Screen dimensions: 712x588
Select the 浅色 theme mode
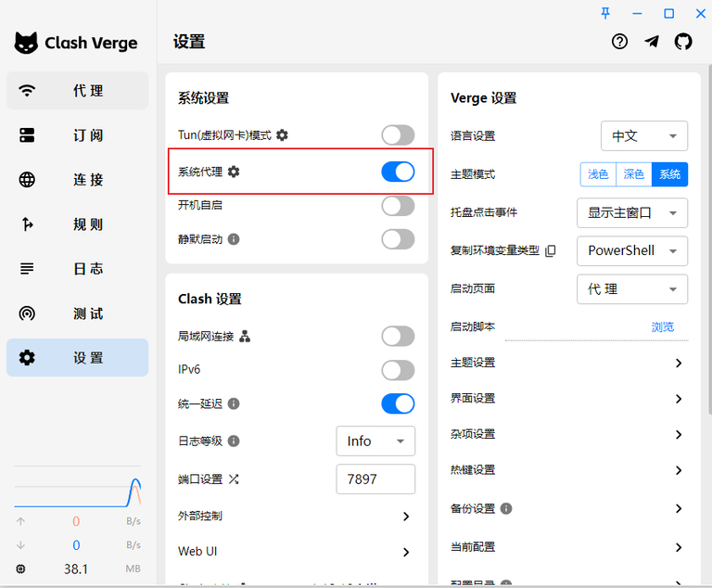point(598,174)
